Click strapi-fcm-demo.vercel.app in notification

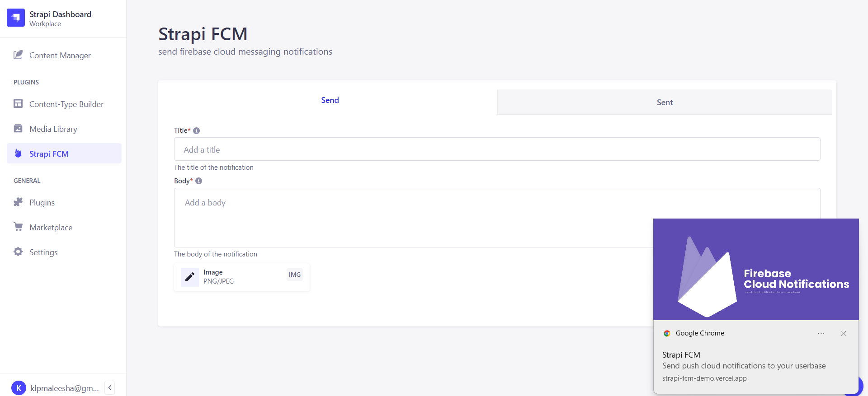point(704,378)
